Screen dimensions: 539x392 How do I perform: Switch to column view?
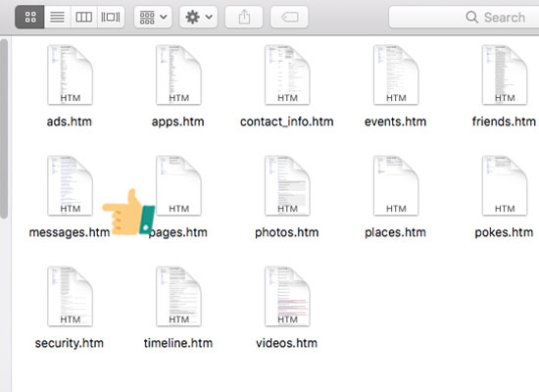point(84,17)
